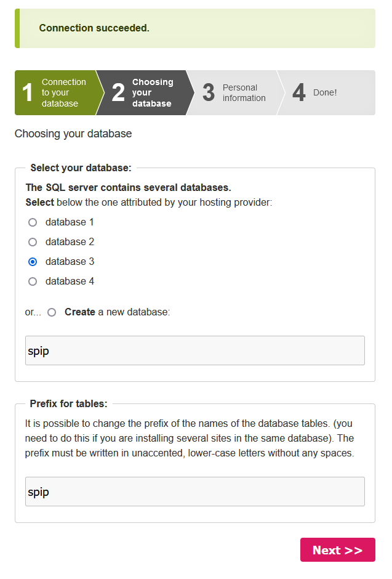Enable the Create a new database radio

tap(52, 312)
